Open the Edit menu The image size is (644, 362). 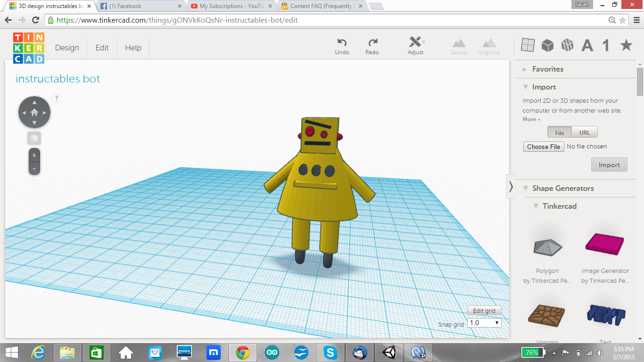tap(101, 48)
